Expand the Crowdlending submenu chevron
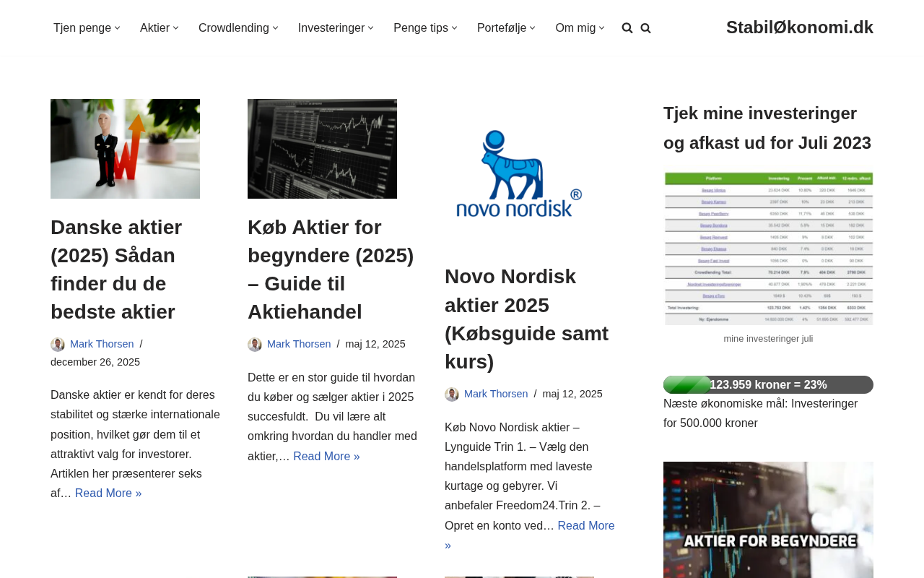 pyautogui.click(x=276, y=28)
